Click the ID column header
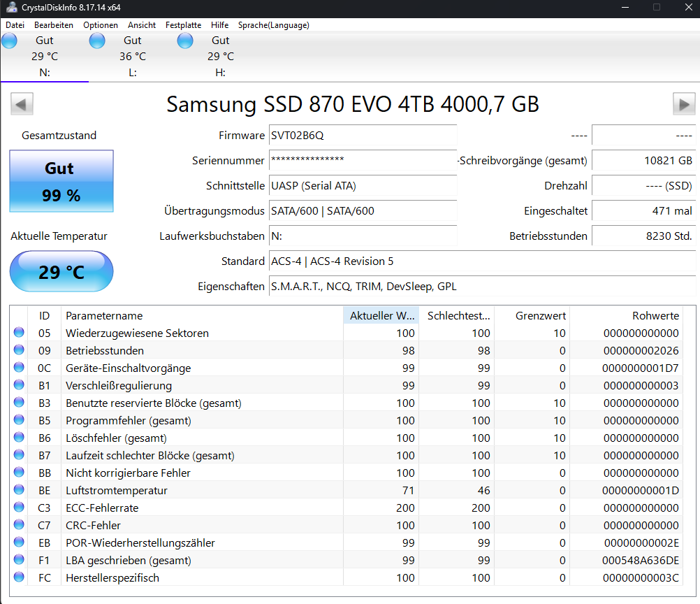700x604 pixels. coord(44,315)
